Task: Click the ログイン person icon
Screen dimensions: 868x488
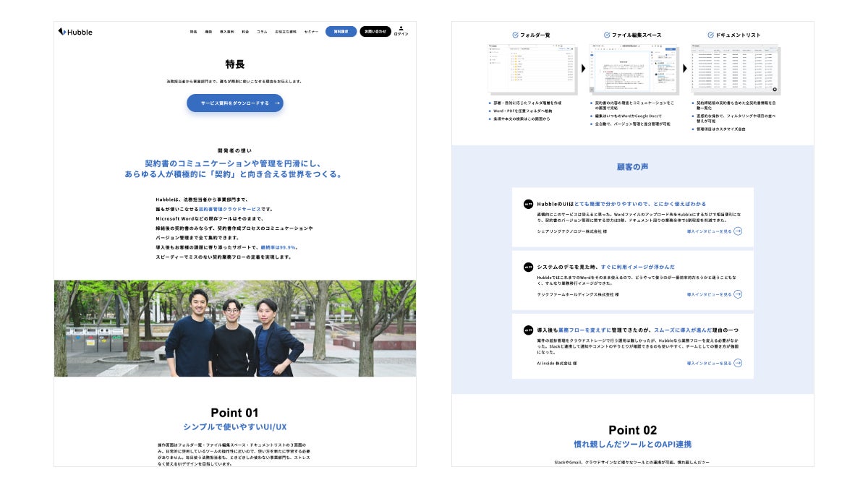Action: pos(401,29)
